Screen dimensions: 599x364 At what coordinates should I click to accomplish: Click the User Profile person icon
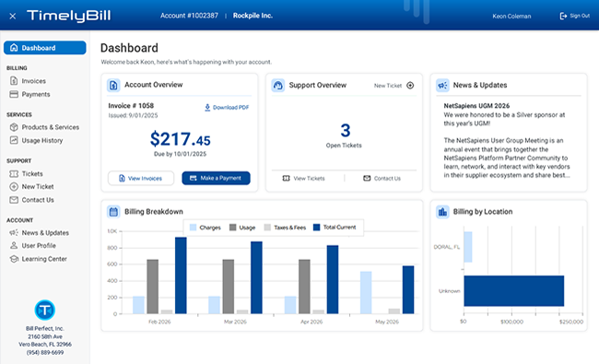14,246
